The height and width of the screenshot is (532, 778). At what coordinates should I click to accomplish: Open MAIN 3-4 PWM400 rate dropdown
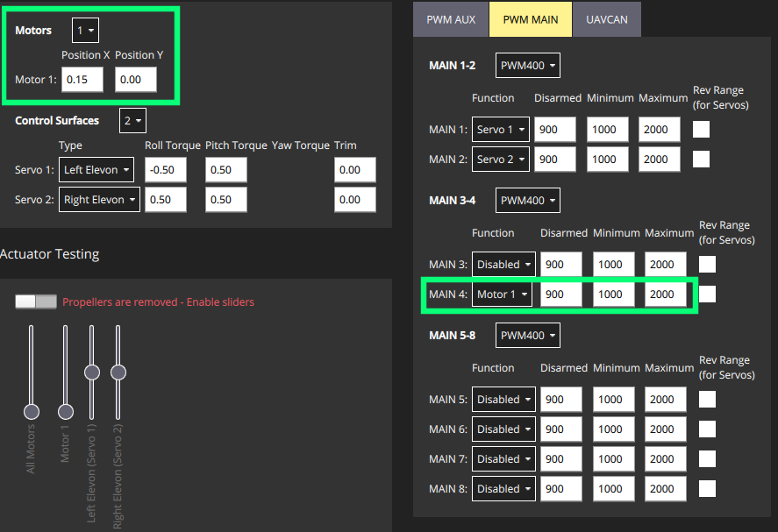pos(527,201)
